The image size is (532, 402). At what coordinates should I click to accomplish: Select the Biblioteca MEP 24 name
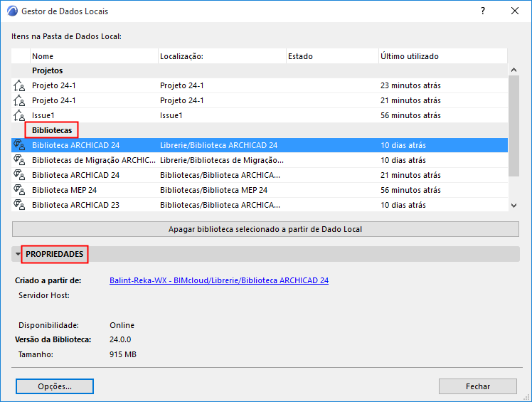pyautogui.click(x=65, y=190)
